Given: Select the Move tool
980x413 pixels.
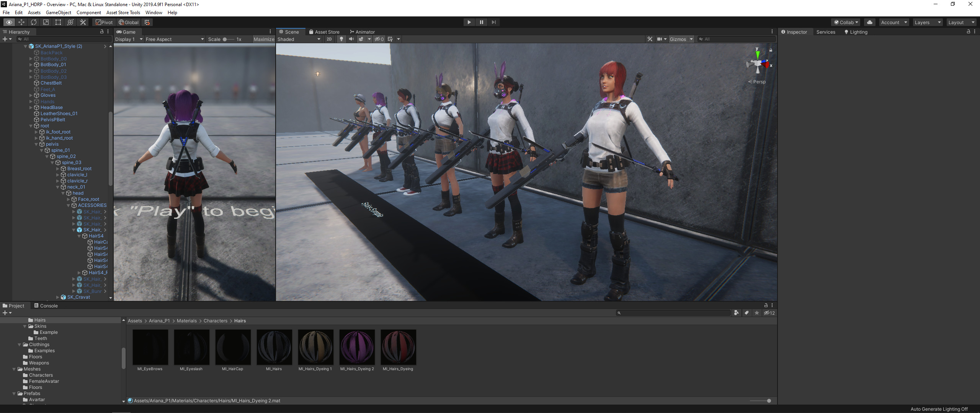Looking at the screenshot, I should 21,22.
